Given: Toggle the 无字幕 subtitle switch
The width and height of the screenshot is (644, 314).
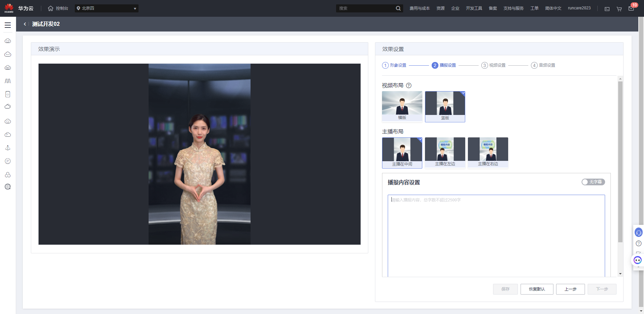Looking at the screenshot, I should (x=593, y=182).
